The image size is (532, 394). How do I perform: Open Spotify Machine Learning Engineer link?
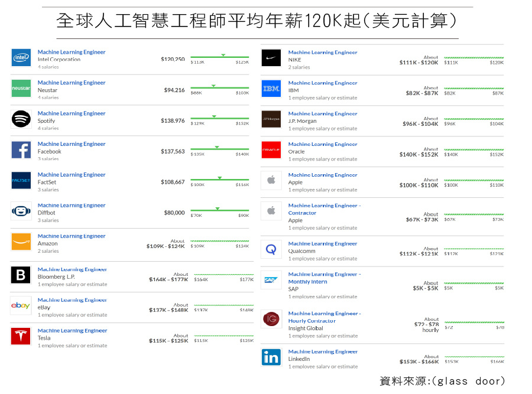click(72, 113)
